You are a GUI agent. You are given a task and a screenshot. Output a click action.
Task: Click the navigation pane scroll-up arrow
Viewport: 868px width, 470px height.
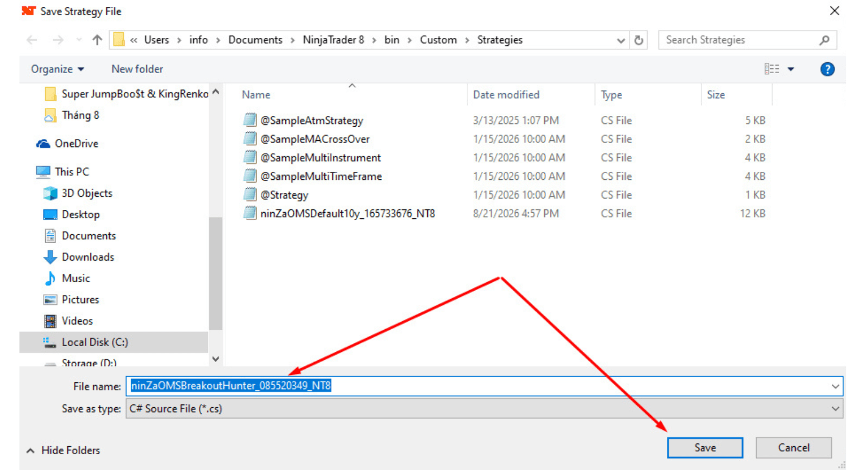pyautogui.click(x=215, y=92)
